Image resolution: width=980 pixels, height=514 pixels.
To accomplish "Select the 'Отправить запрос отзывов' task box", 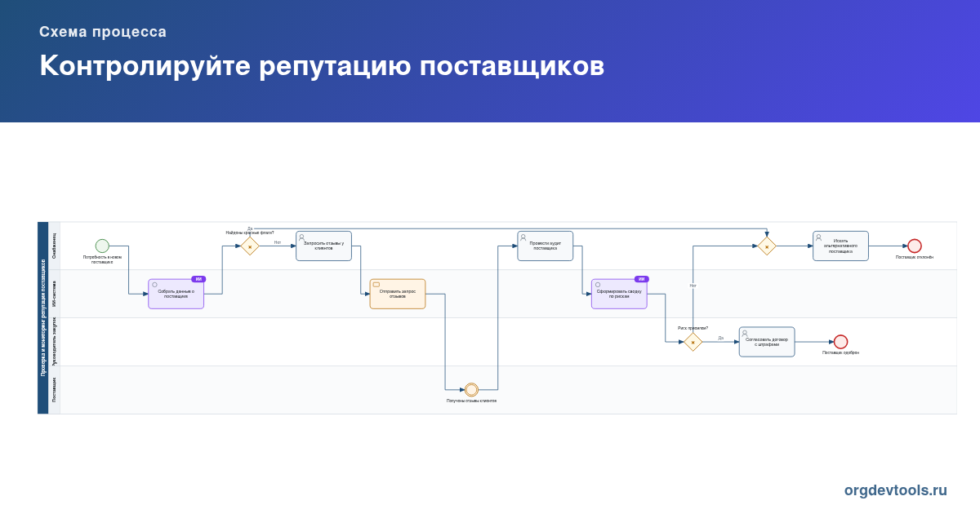I will click(x=398, y=294).
